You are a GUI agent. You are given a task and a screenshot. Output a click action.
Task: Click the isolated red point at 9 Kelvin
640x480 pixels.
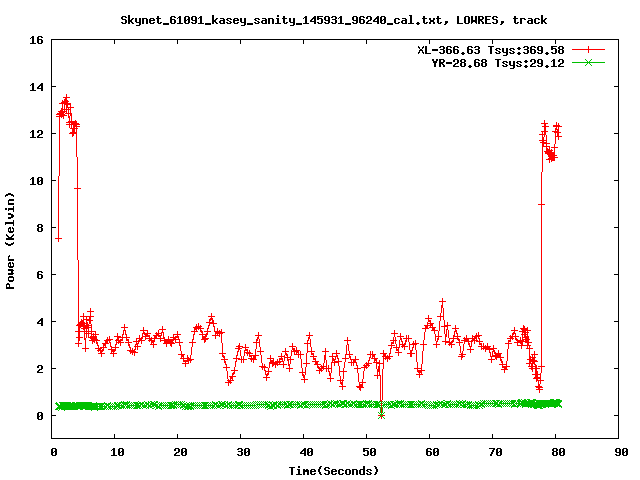coord(541,204)
